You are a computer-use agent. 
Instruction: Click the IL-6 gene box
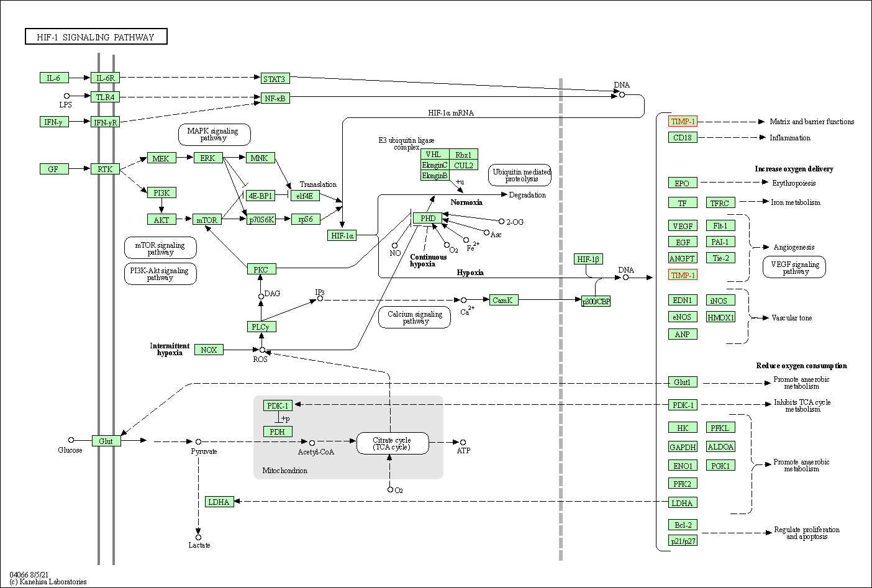(x=53, y=78)
